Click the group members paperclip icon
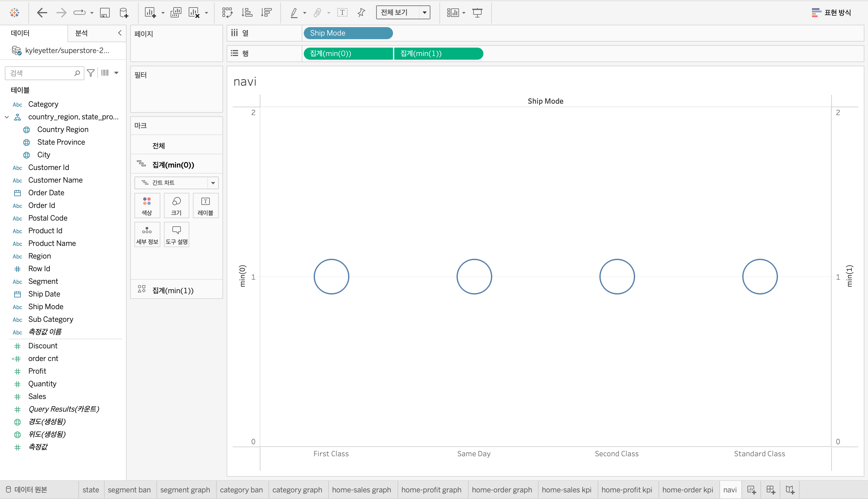This screenshot has height=499, width=868. pyautogui.click(x=317, y=13)
